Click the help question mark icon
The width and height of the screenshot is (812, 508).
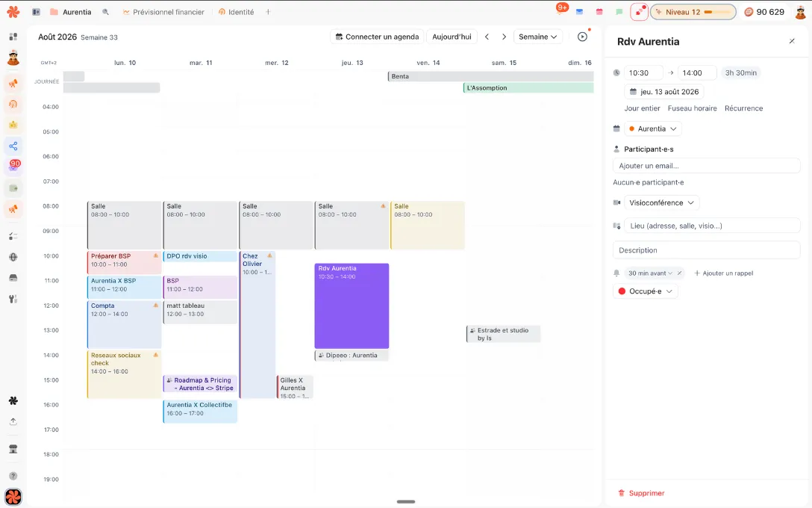pos(13,476)
